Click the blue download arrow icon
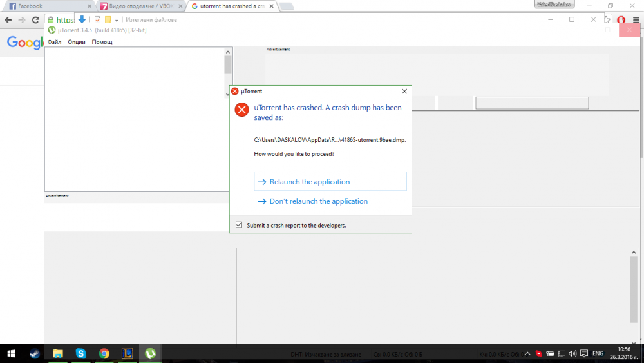This screenshot has height=363, width=644. [82, 19]
